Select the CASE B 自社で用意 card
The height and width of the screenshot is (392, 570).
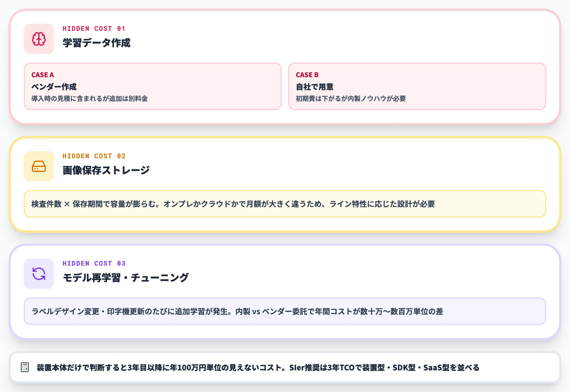click(x=418, y=86)
